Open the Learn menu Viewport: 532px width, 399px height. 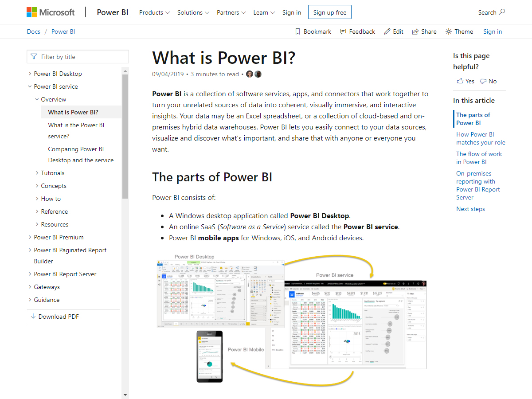pos(264,12)
